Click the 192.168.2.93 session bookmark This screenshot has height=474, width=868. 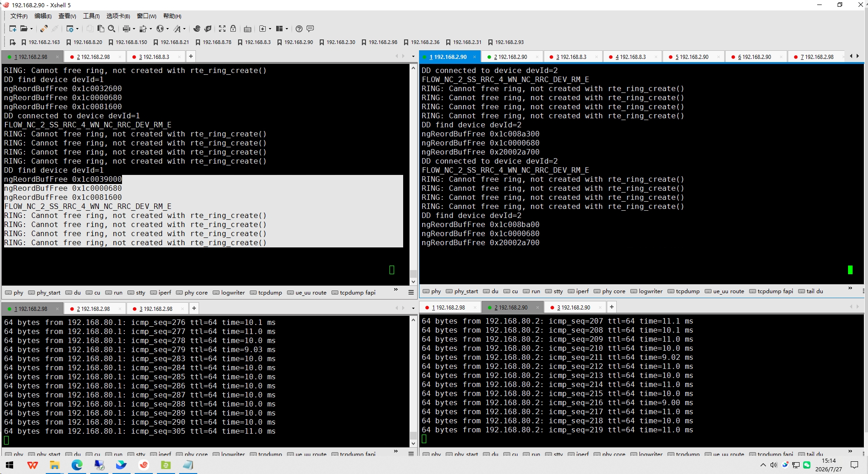tap(506, 42)
